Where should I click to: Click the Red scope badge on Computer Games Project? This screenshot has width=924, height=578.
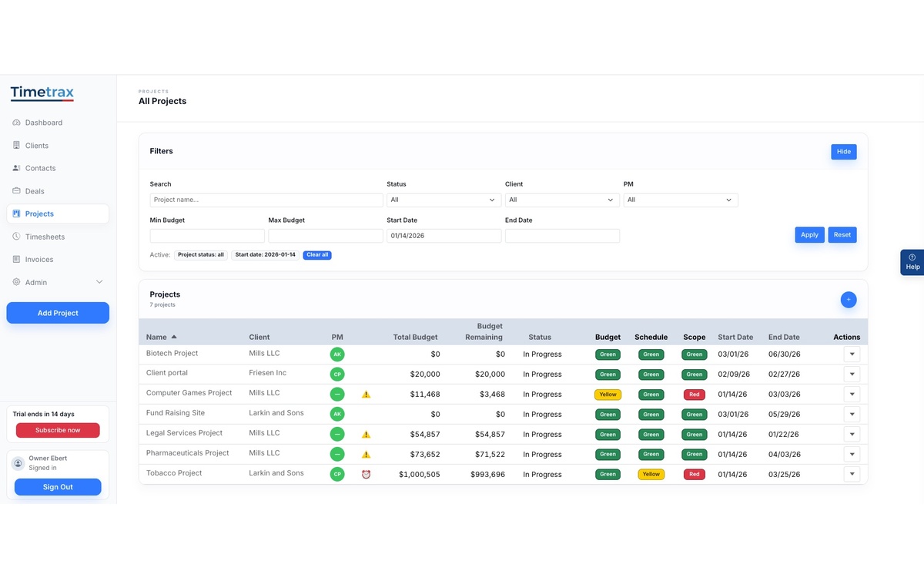[x=694, y=394]
